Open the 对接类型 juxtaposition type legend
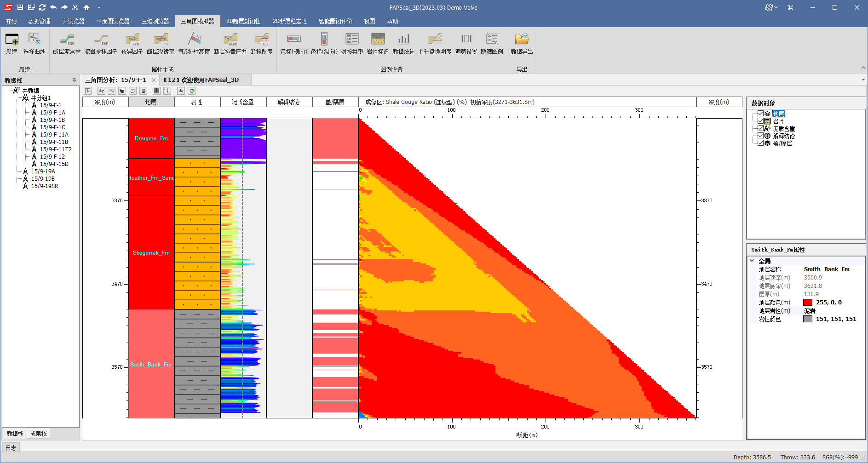 tap(352, 44)
